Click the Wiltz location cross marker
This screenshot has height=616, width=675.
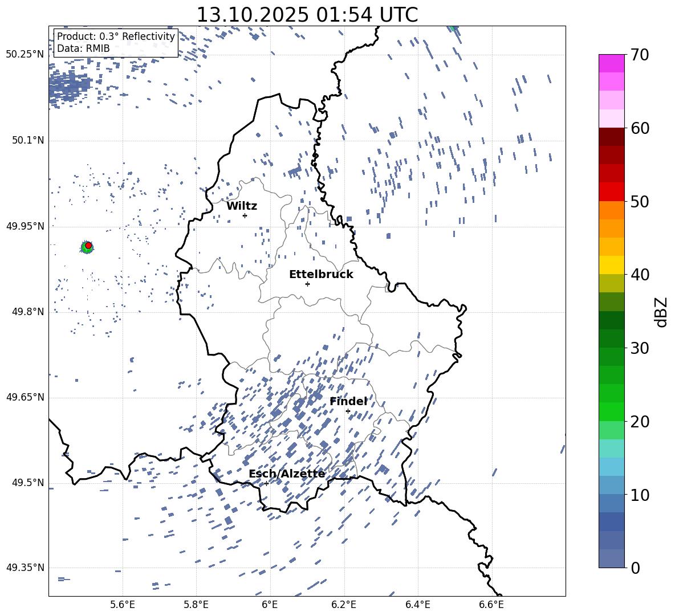245,216
